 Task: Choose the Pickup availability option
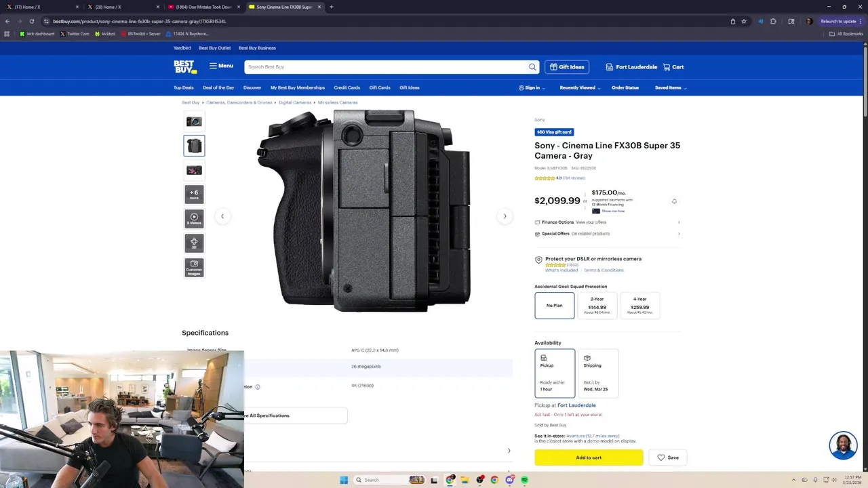coord(554,373)
